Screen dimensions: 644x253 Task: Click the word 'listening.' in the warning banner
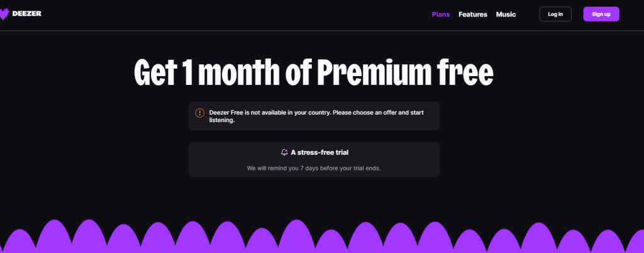[222, 120]
